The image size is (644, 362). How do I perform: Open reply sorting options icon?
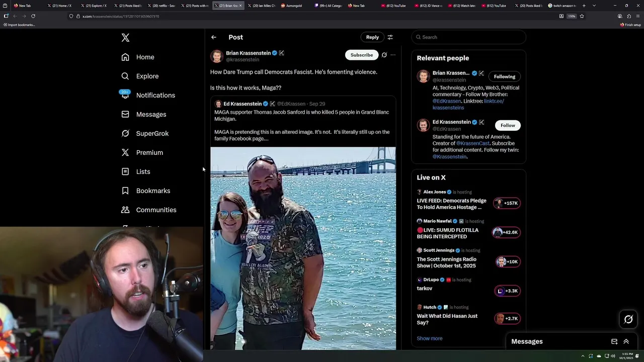click(390, 37)
